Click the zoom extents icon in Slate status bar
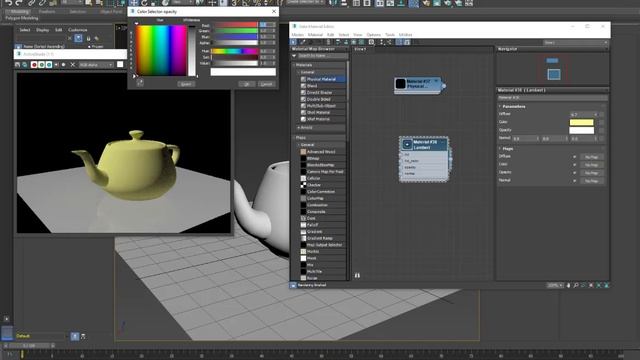The width and height of the screenshot is (640, 360). [x=591, y=285]
